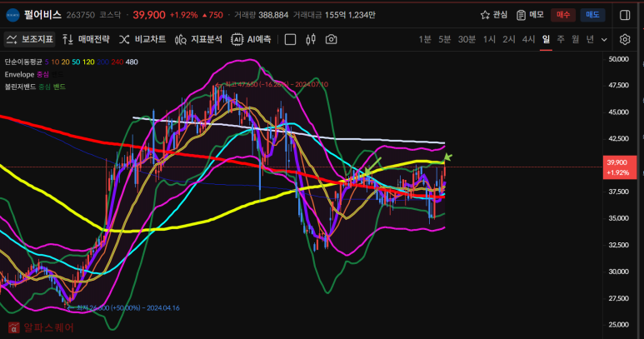Viewport: 644px width, 339px height.
Task: Toggle the 50-period moving average
Action: click(76, 62)
